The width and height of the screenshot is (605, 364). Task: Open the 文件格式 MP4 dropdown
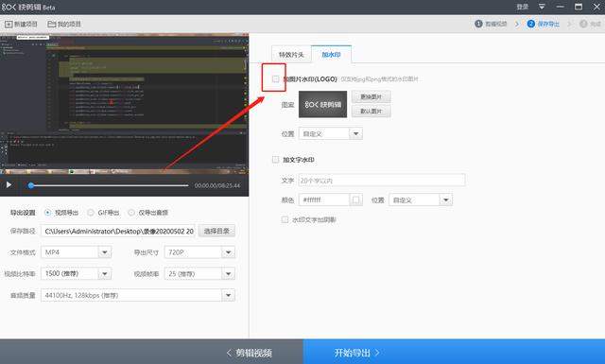point(76,252)
